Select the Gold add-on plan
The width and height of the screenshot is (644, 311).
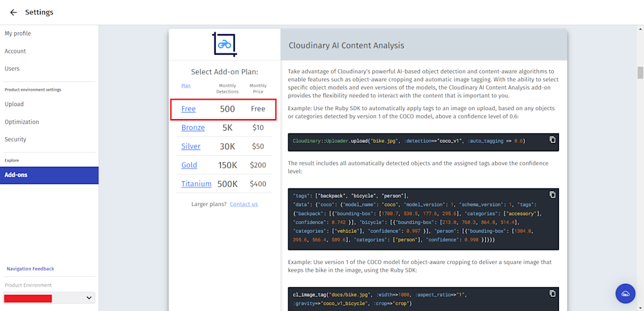pyautogui.click(x=189, y=165)
